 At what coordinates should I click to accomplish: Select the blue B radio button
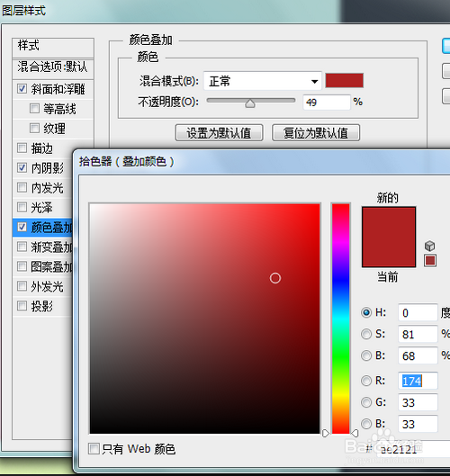[366, 424]
